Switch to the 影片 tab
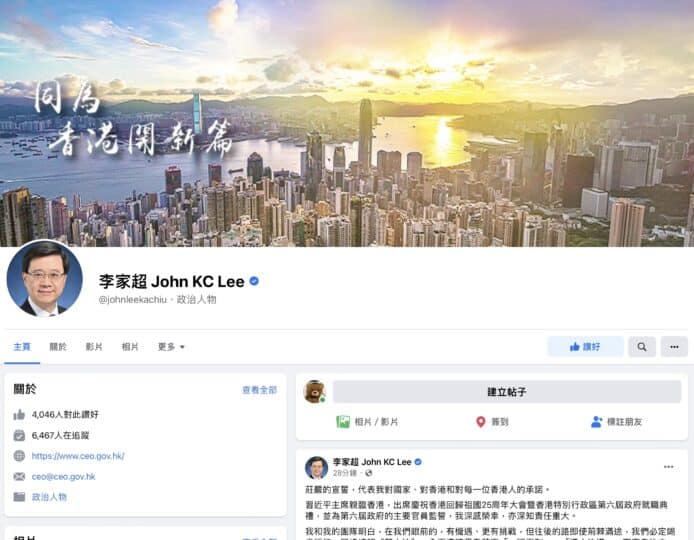 (x=94, y=347)
